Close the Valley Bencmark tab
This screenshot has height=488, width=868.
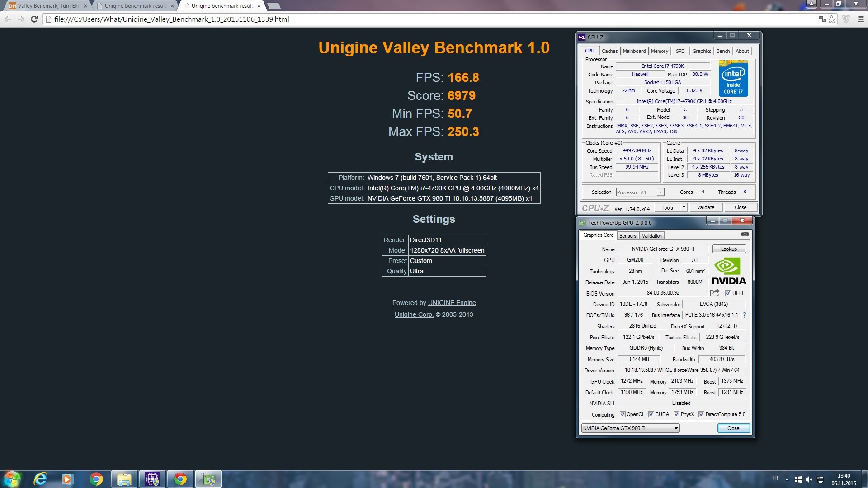click(x=85, y=6)
